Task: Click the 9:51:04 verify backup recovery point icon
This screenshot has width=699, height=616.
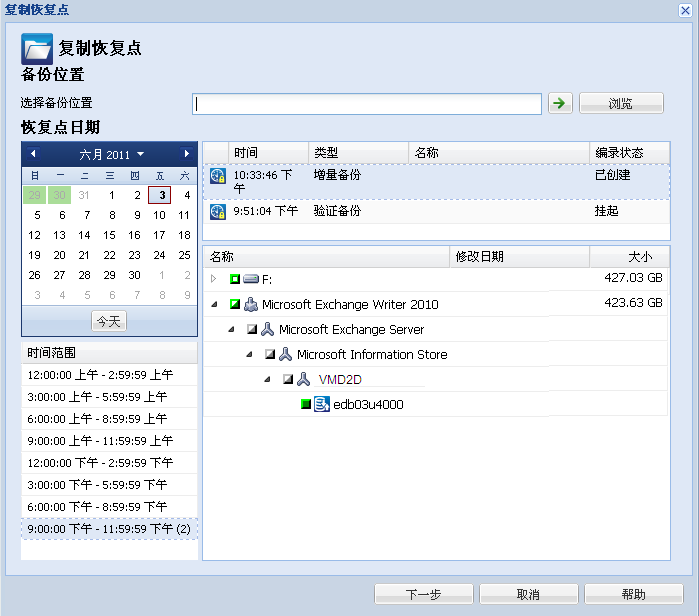Action: 218,211
